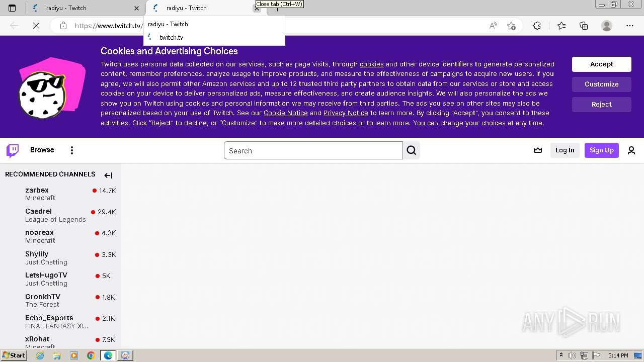644x362 pixels.
Task: Open the Read aloud icon
Action: point(493,26)
